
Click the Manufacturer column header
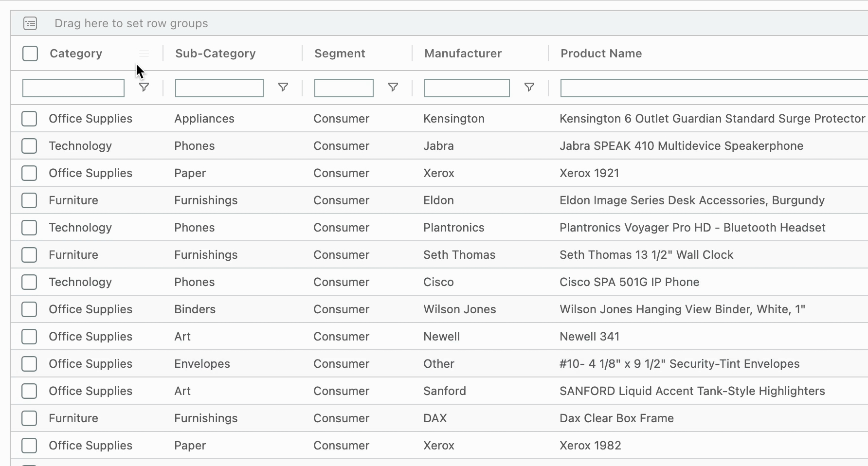pos(463,54)
